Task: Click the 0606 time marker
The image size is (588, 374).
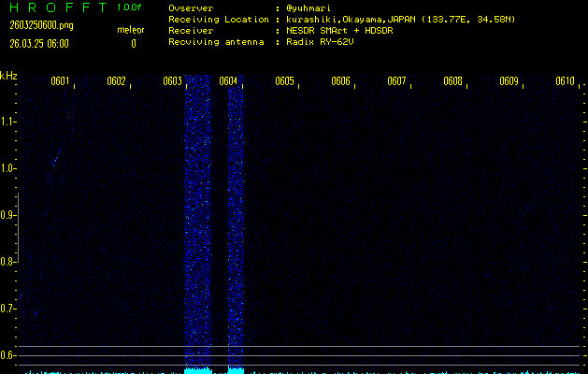Action: click(340, 81)
